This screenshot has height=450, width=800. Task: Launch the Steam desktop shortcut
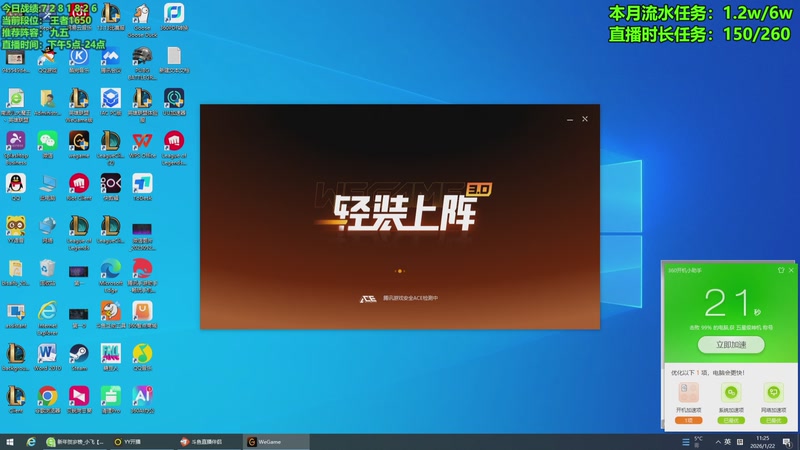[79, 357]
